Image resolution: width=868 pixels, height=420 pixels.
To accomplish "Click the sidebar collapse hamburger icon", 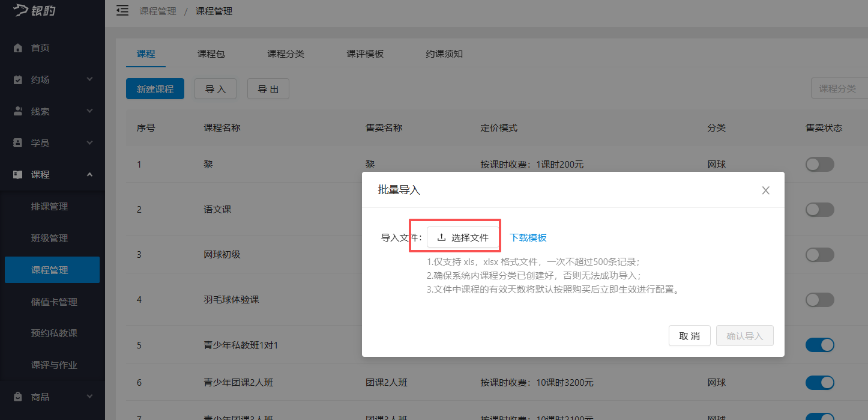I will pyautogui.click(x=122, y=10).
